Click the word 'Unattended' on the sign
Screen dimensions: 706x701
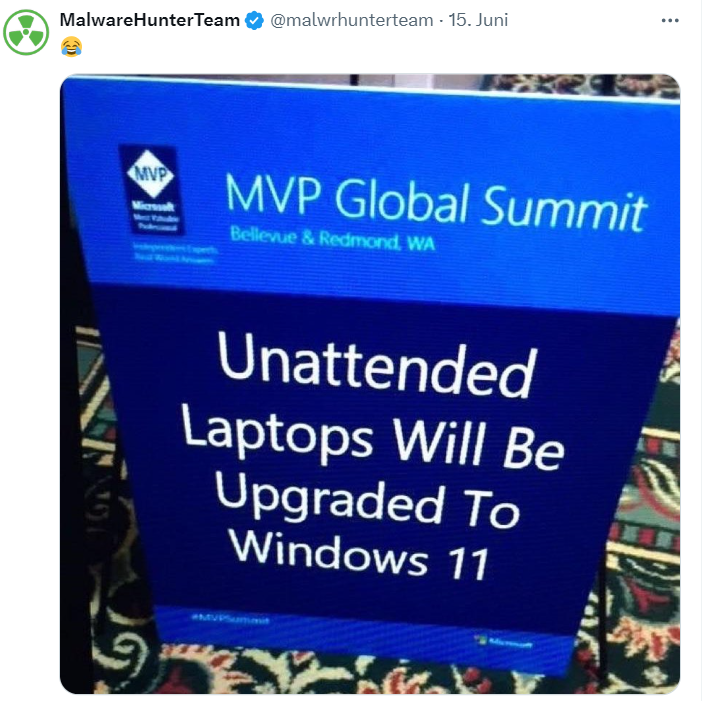pos(377,366)
